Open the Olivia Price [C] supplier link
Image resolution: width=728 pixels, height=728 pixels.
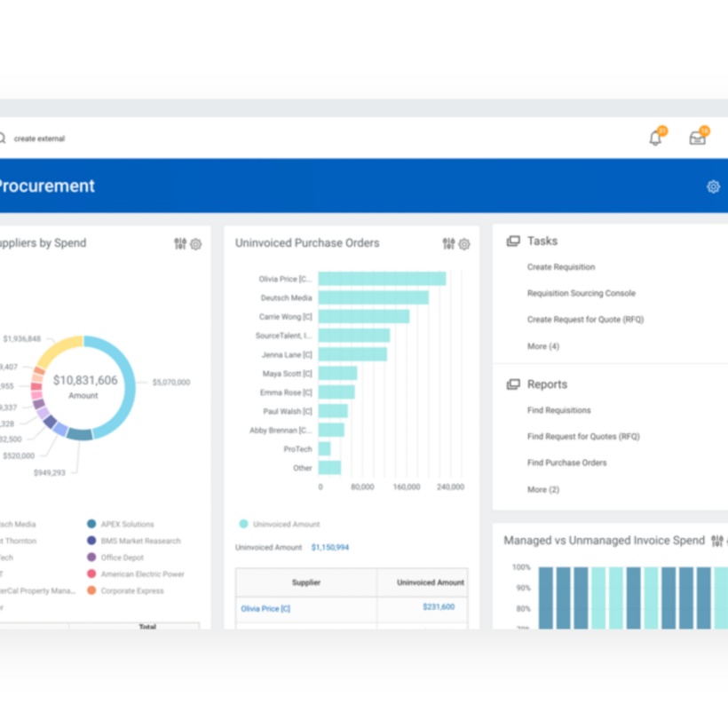click(x=265, y=609)
